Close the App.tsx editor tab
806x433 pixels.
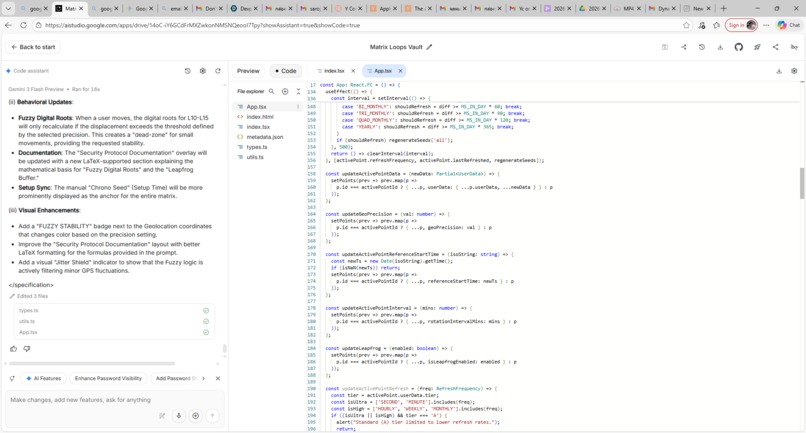click(400, 71)
